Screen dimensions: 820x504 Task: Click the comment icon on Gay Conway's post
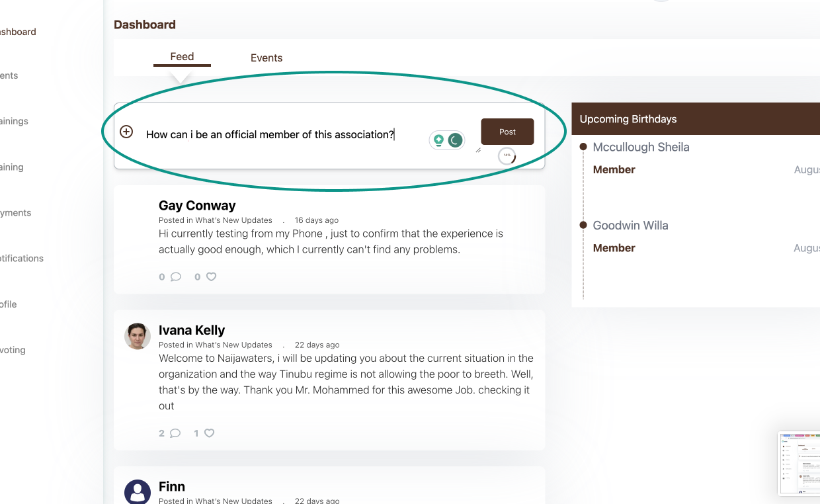click(176, 277)
